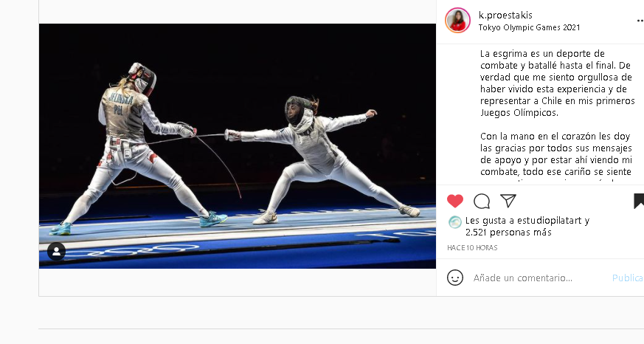Click the estudiopilatart small avatar
Viewport: 644px width, 344px height.
point(454,222)
